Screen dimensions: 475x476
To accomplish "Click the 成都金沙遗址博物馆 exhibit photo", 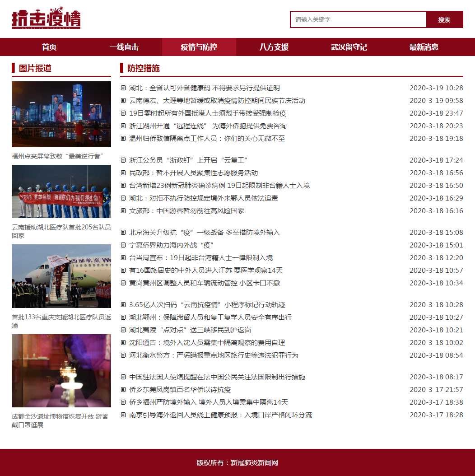I will pos(61,371).
